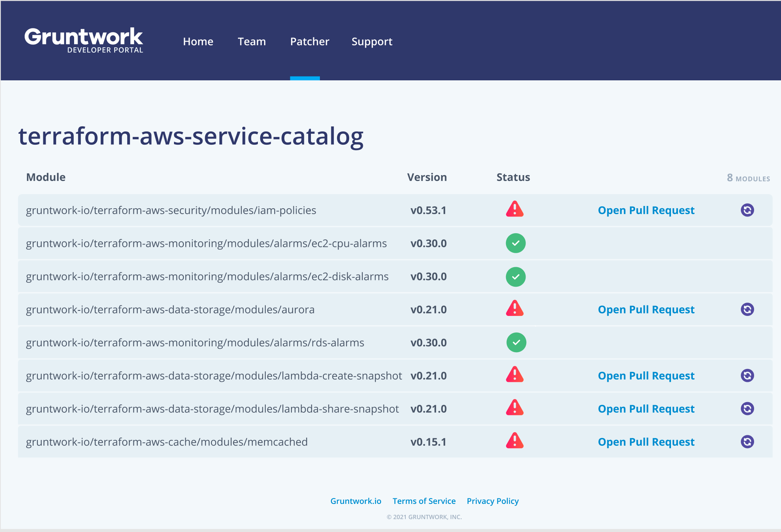Click the Gruntwork Developer Portal logo

[84, 40]
